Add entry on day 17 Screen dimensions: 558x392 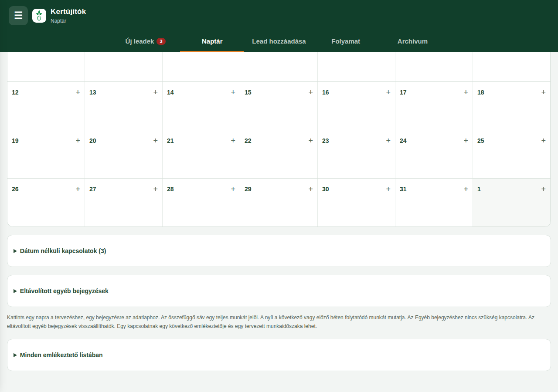(466, 92)
